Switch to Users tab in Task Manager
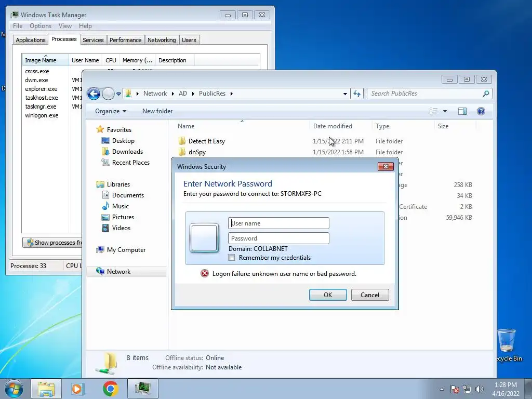 (x=189, y=40)
